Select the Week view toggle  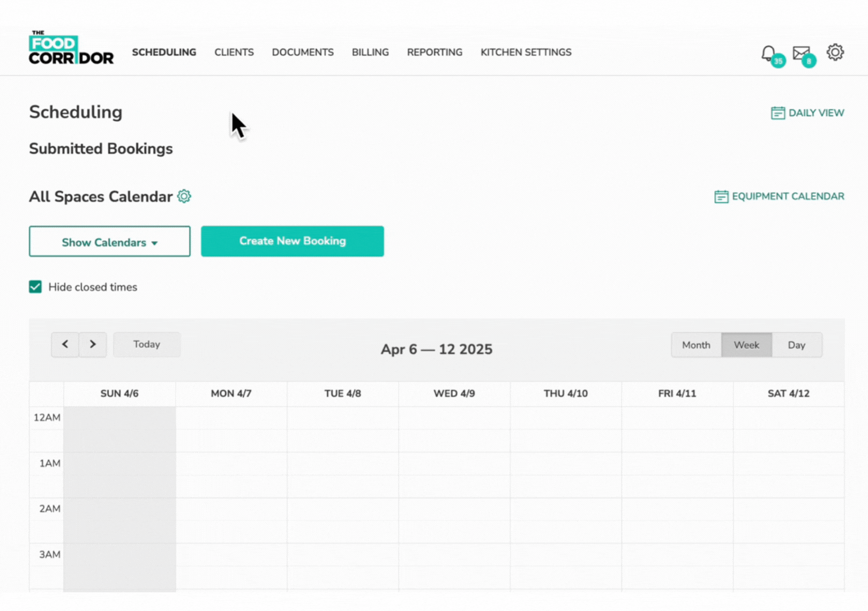click(746, 345)
